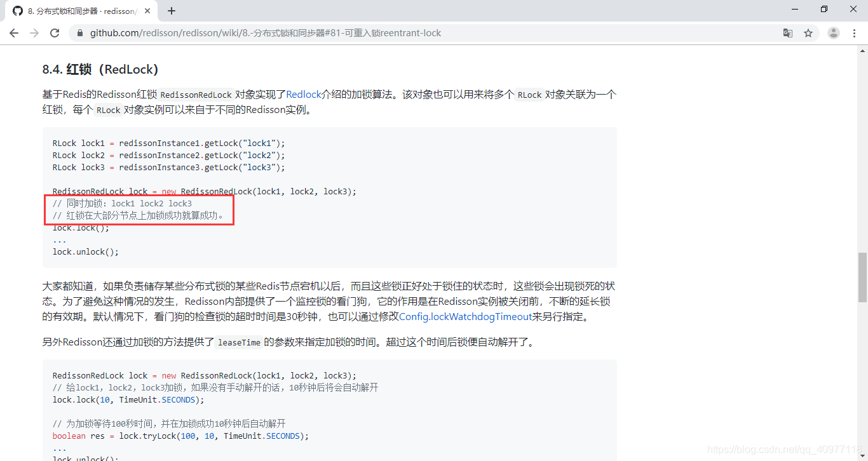Viewport: 868px width, 461px height.
Task: Open the Config.lockWatchdogTimeout link
Action: tap(465, 316)
